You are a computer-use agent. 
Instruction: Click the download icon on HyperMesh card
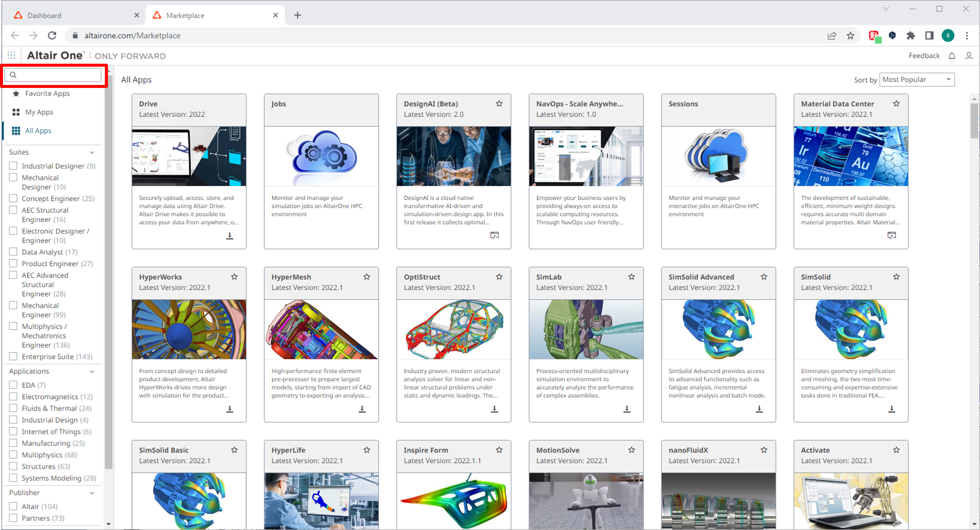click(x=362, y=409)
